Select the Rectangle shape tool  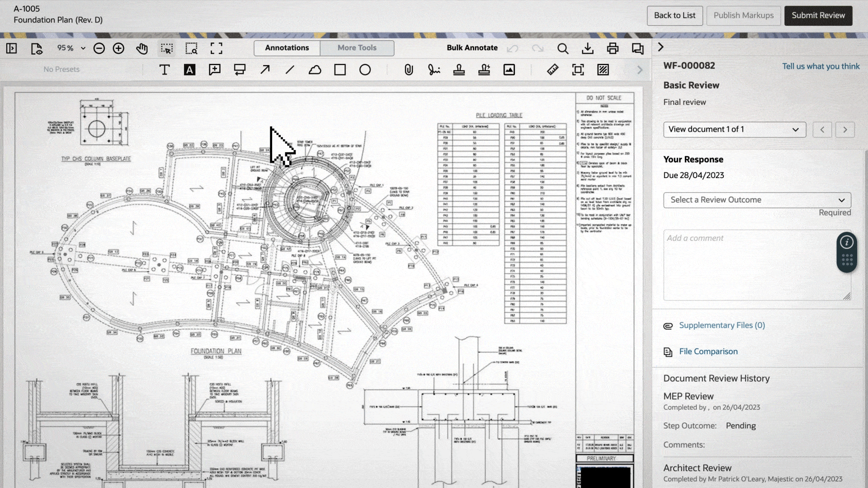[340, 70]
